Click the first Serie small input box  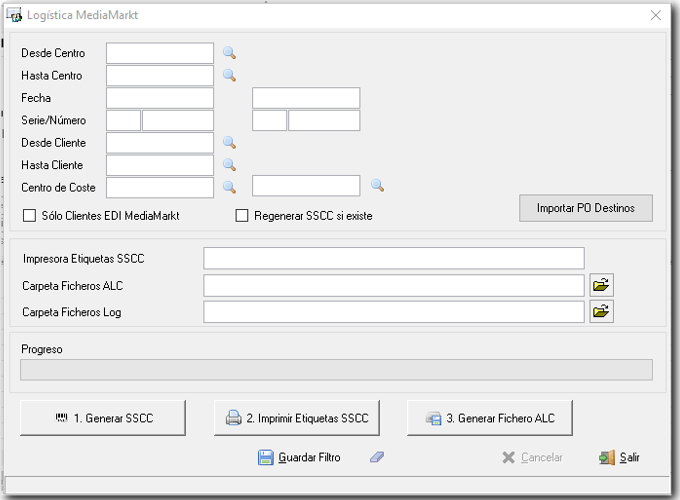[x=124, y=121]
